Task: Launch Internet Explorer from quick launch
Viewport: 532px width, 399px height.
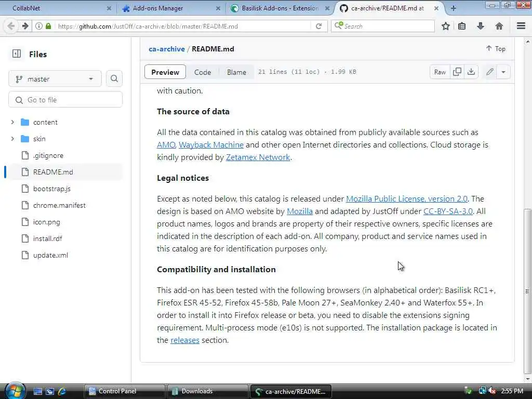Action: click(62, 391)
